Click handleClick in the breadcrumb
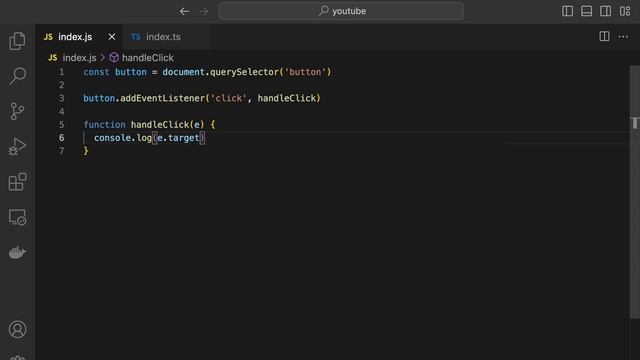 click(148, 58)
